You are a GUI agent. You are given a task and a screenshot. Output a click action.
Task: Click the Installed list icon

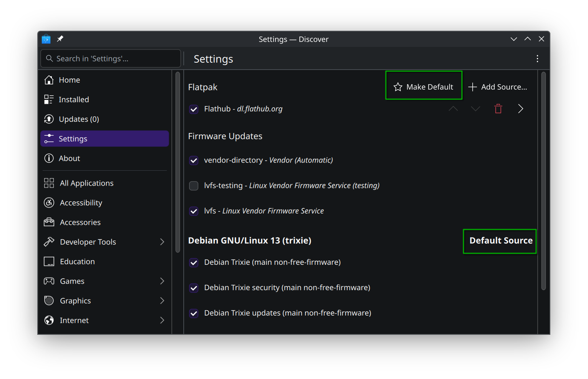coord(49,100)
